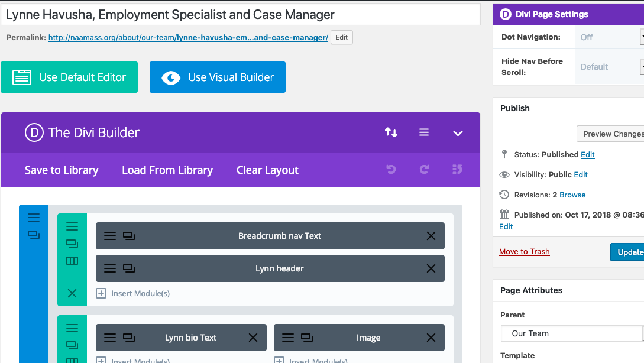
Task: Remove the Breadcrumb nav Text module
Action: coord(431,236)
